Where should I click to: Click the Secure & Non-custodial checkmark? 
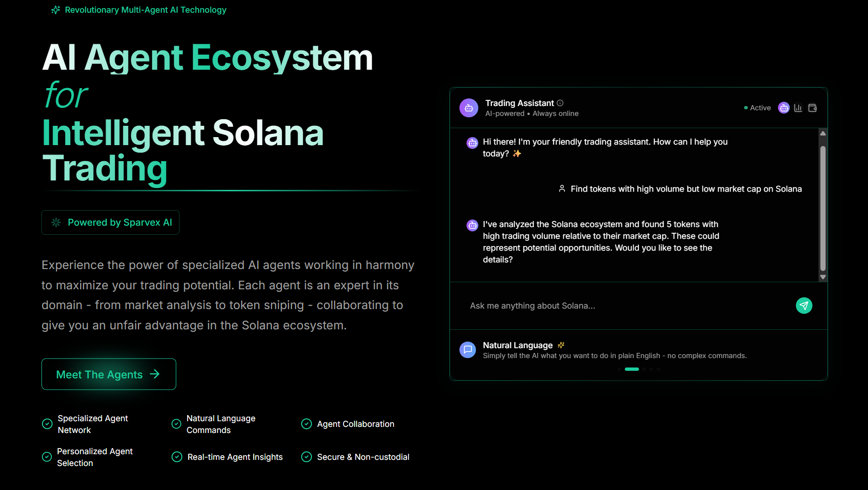(x=306, y=457)
